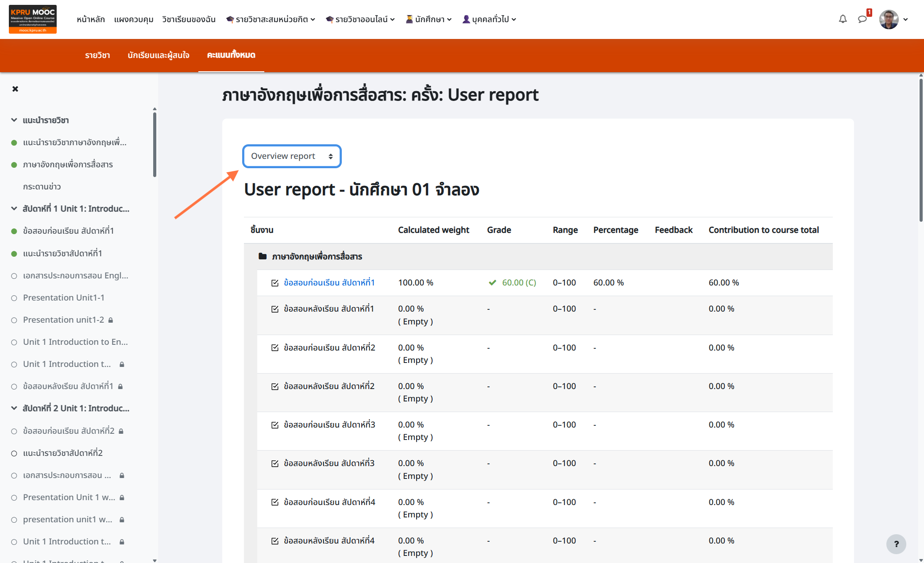Open the notifications bell
This screenshot has width=924, height=563.
[843, 19]
